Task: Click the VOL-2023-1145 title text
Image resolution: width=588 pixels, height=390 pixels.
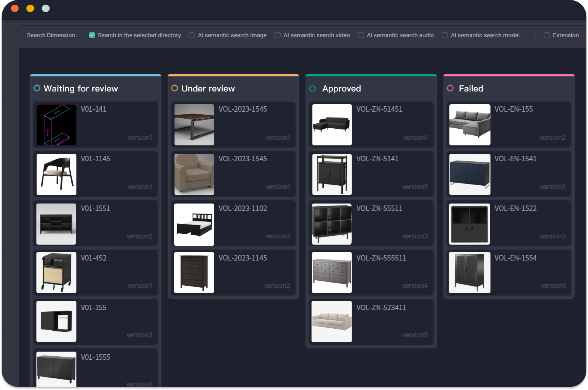Action: [243, 258]
